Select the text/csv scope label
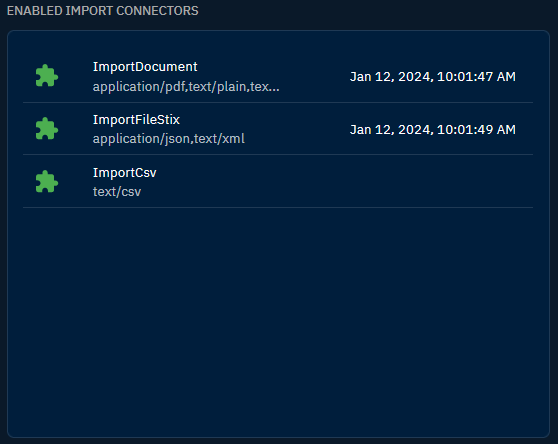Image resolution: width=558 pixels, height=444 pixels. (x=117, y=192)
